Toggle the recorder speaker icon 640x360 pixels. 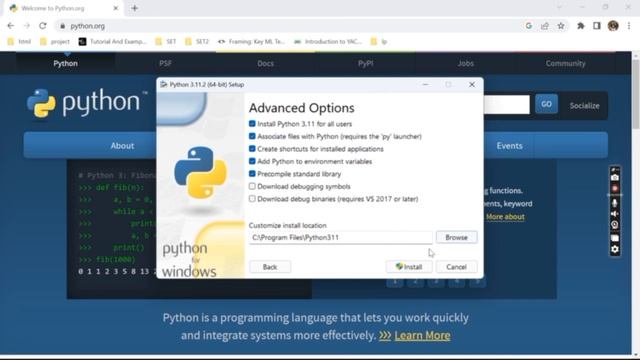click(615, 214)
